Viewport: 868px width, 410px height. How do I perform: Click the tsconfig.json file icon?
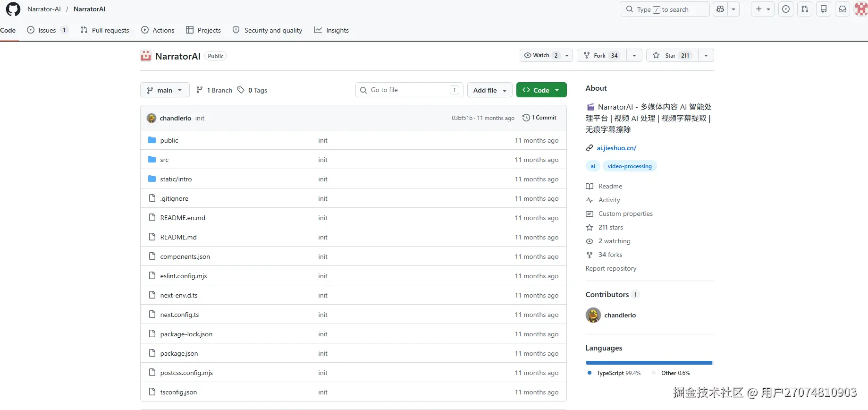[x=152, y=392]
